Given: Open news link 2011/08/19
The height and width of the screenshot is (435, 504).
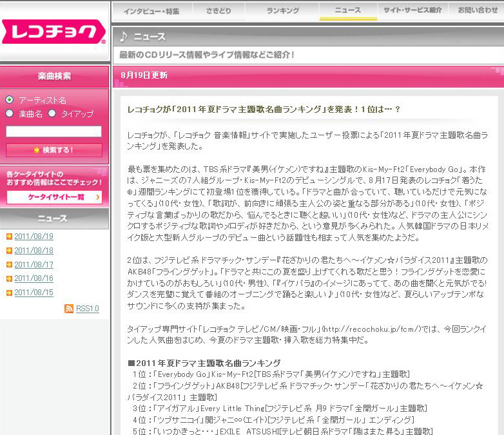Looking at the screenshot, I should tap(34, 237).
